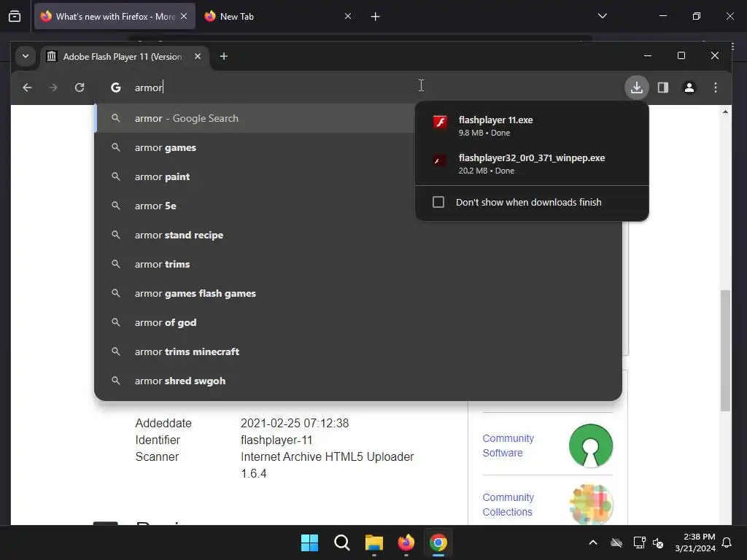Viewport: 747px width, 560px height.
Task: Open File Explorer from taskbar
Action: [374, 542]
